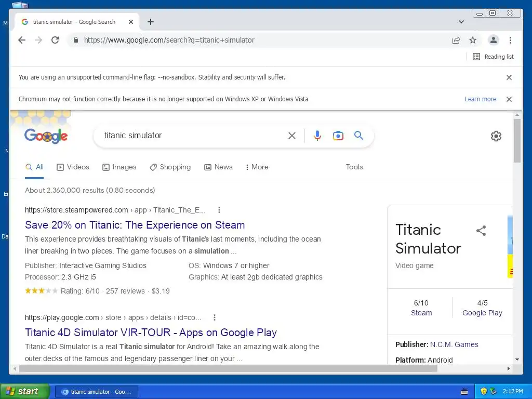Click the on-screen keyboard tray icon
The image size is (532, 399).
[x=464, y=392]
